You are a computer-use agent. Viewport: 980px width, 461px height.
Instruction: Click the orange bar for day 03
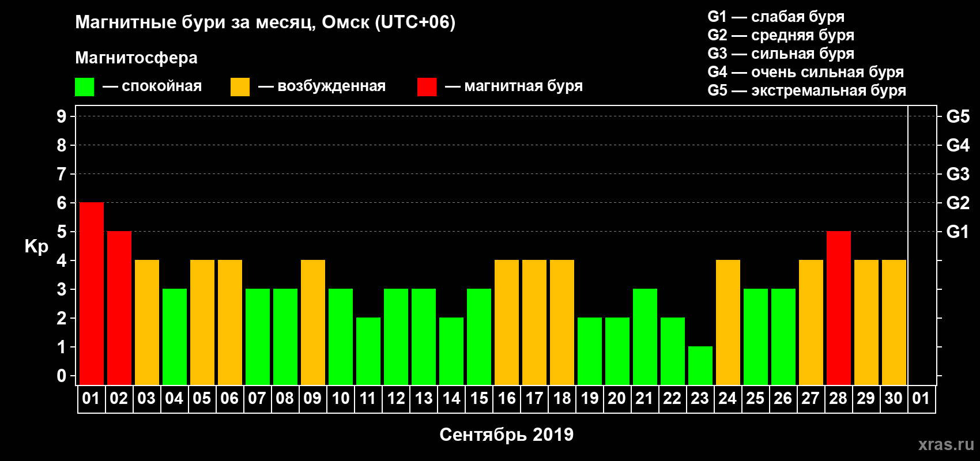pos(147,323)
